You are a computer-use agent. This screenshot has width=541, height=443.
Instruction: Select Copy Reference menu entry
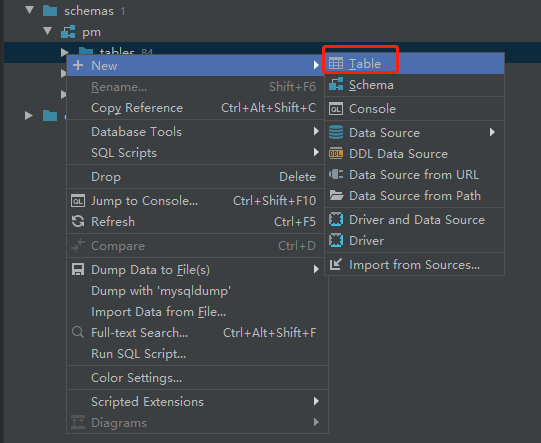pyautogui.click(x=196, y=108)
